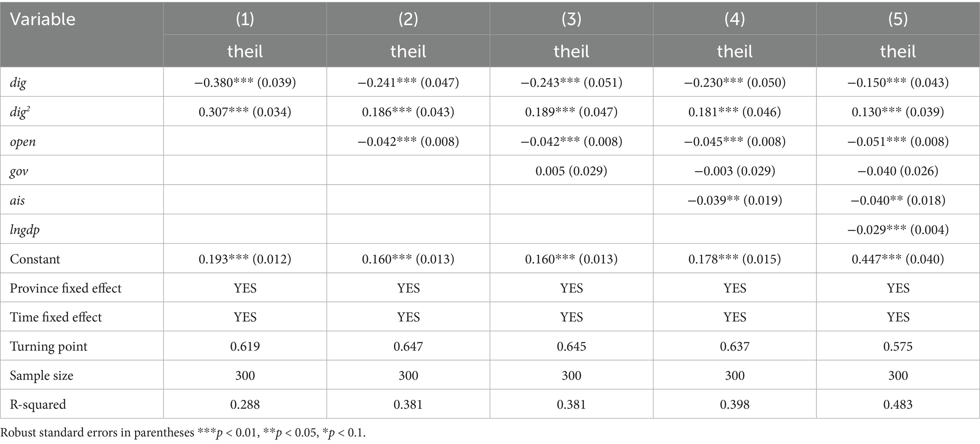Click the lngdp value −0.029*** (0.004)

pyautogui.click(x=898, y=230)
